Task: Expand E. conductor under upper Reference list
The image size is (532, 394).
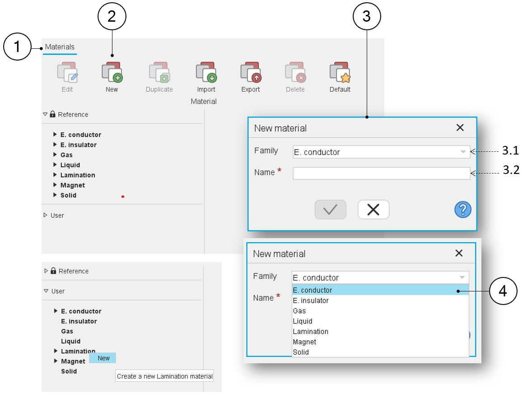Action: coord(55,134)
